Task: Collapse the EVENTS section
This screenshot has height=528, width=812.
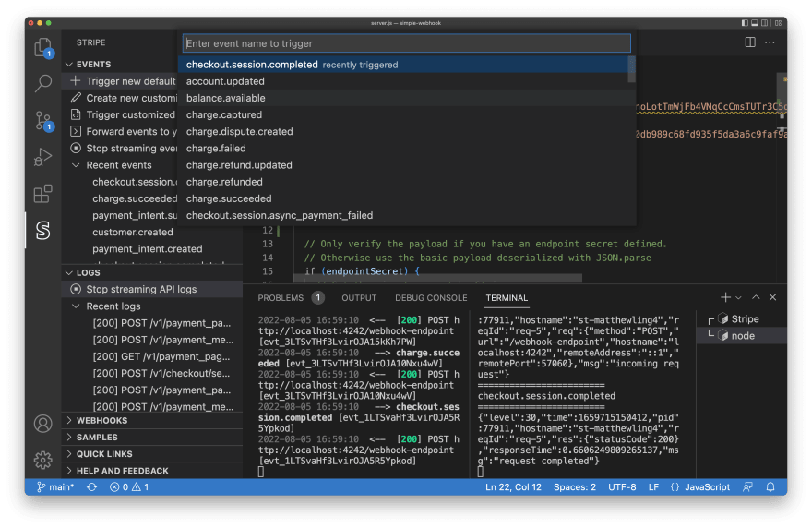Action: coord(69,65)
